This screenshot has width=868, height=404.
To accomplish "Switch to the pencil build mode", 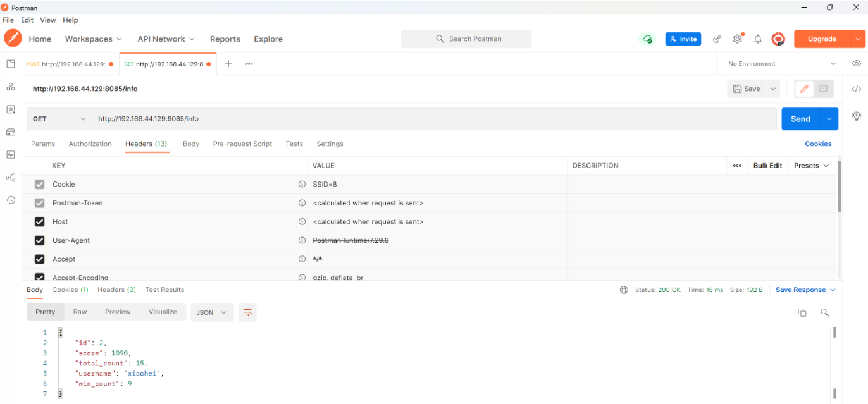I will 804,89.
